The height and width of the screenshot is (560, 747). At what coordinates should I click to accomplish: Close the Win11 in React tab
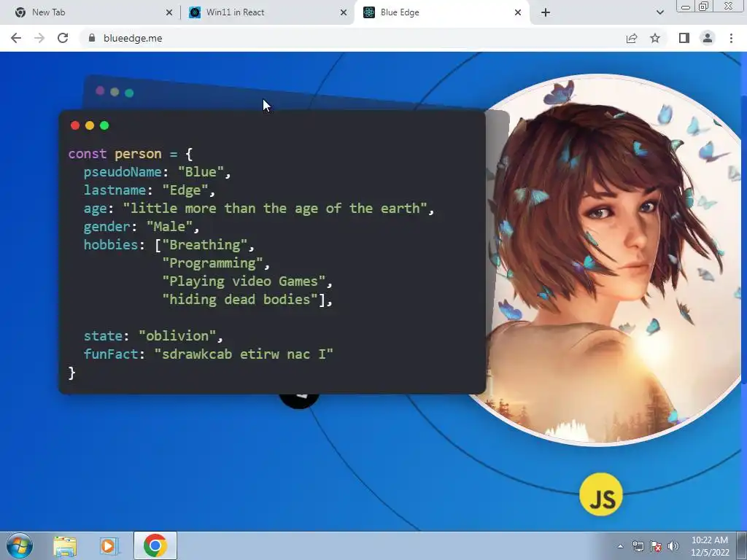click(344, 12)
